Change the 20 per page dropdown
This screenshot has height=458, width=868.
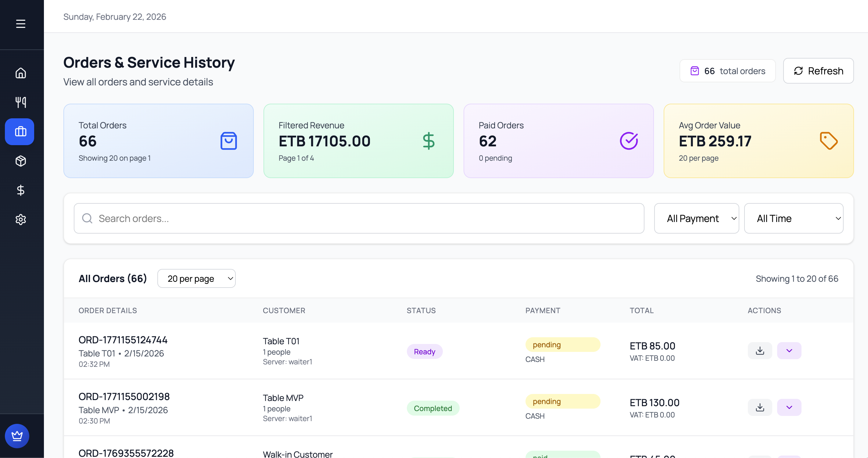click(x=196, y=278)
